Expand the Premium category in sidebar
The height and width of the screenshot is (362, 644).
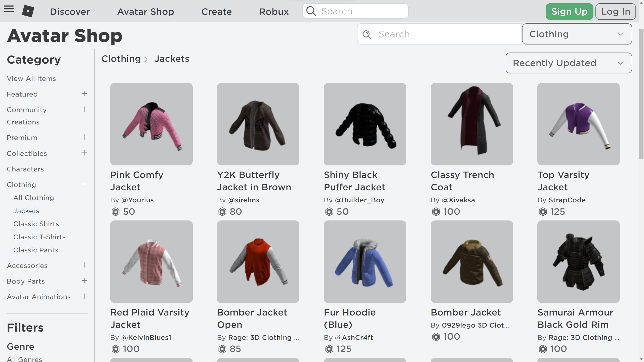tap(84, 137)
